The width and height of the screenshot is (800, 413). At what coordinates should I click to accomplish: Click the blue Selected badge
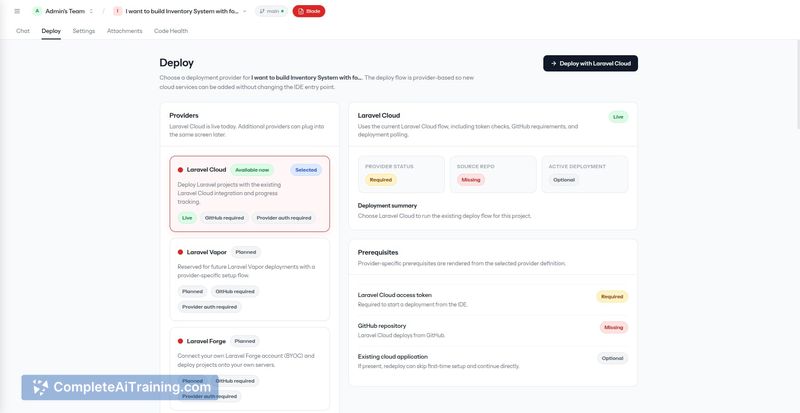(x=306, y=170)
